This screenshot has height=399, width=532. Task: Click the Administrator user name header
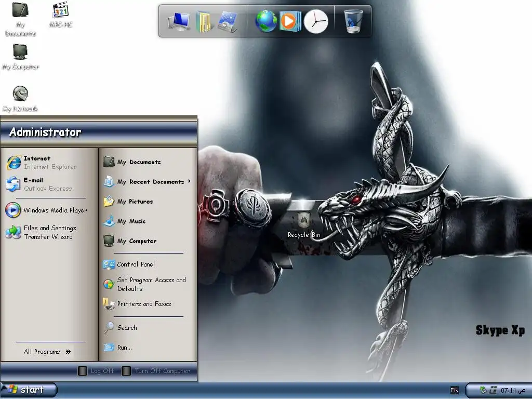tap(45, 132)
